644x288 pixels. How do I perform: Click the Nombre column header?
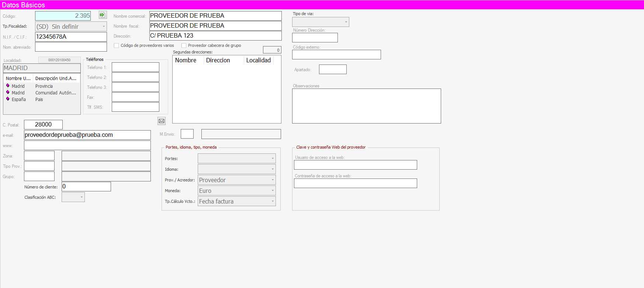pos(186,60)
